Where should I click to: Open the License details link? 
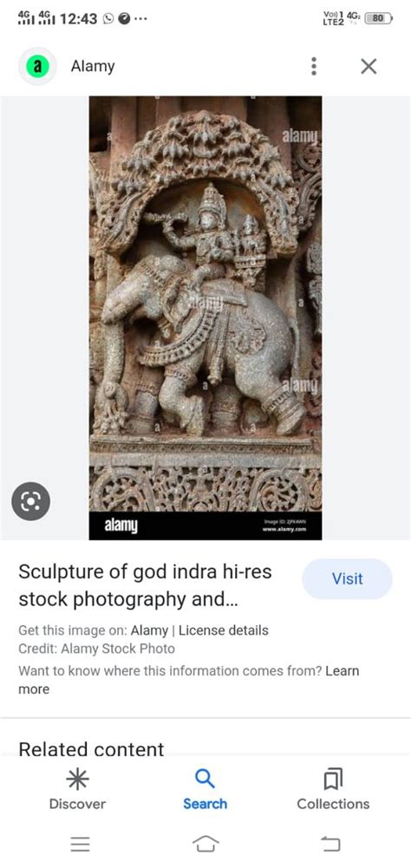(x=223, y=630)
